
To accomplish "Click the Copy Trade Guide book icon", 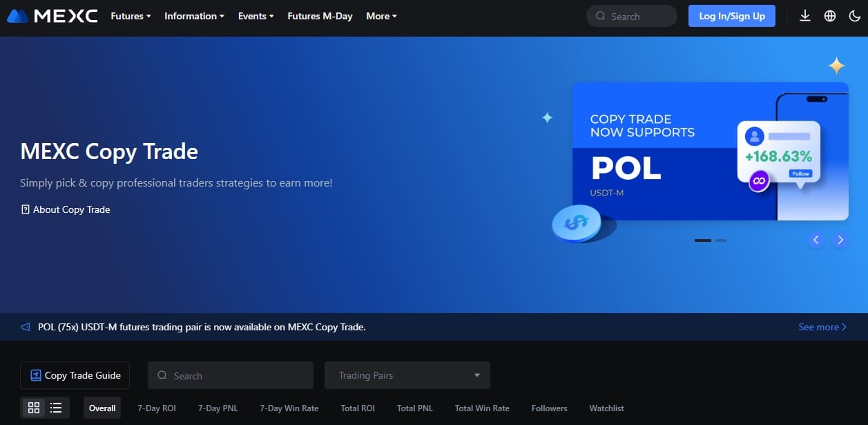I will (36, 375).
